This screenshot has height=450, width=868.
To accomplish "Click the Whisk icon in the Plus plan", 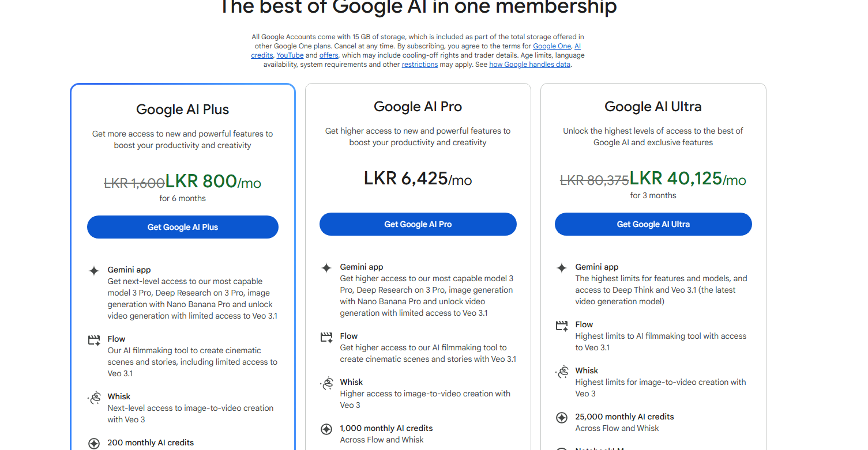I will 94,398.
